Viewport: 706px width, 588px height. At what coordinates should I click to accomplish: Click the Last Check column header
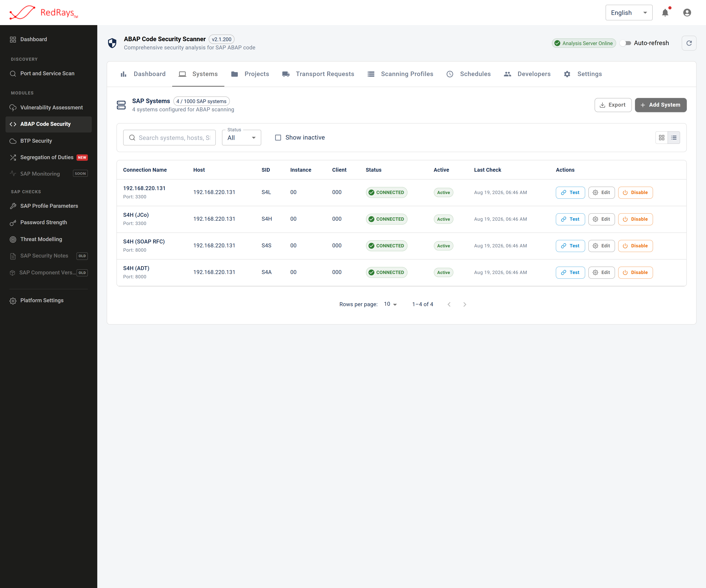click(x=488, y=170)
